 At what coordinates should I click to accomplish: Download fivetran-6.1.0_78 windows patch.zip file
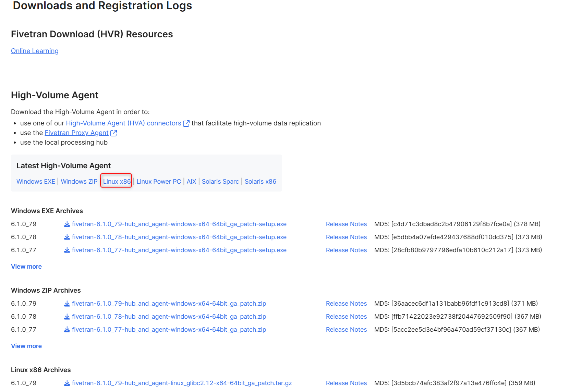[169, 317]
